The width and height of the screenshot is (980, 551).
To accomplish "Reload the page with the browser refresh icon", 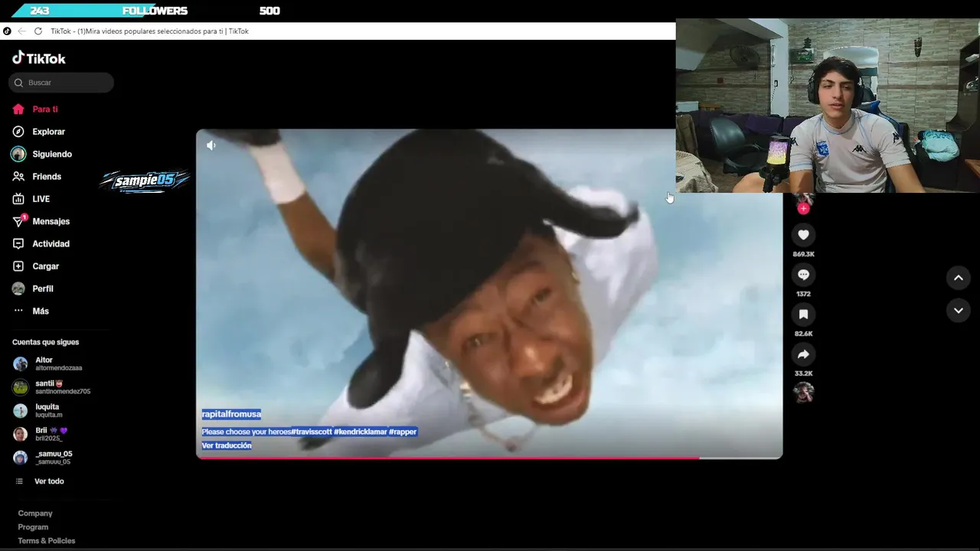I will [x=38, y=31].
